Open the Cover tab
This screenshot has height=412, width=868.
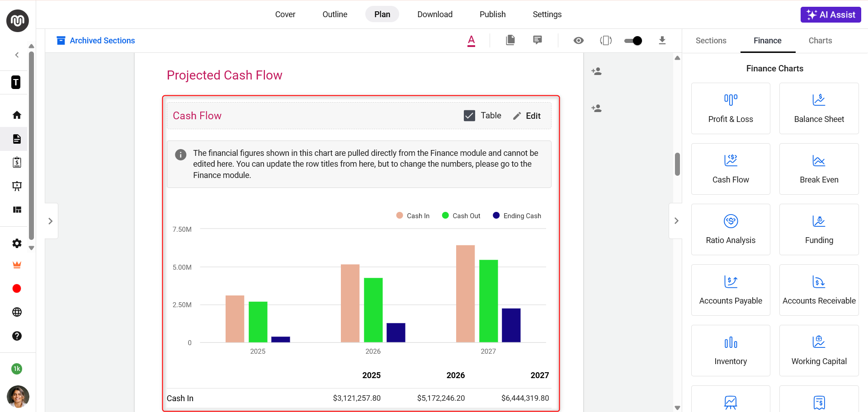285,14
